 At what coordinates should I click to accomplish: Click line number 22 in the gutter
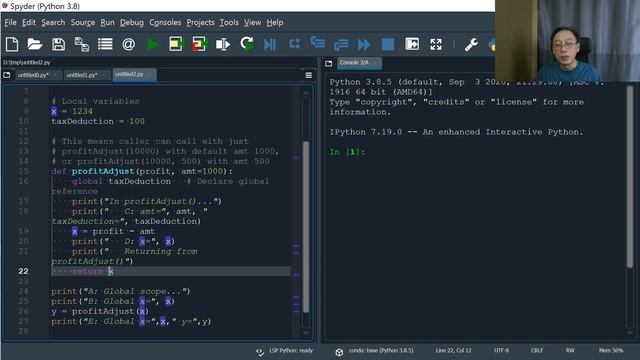coord(23,271)
